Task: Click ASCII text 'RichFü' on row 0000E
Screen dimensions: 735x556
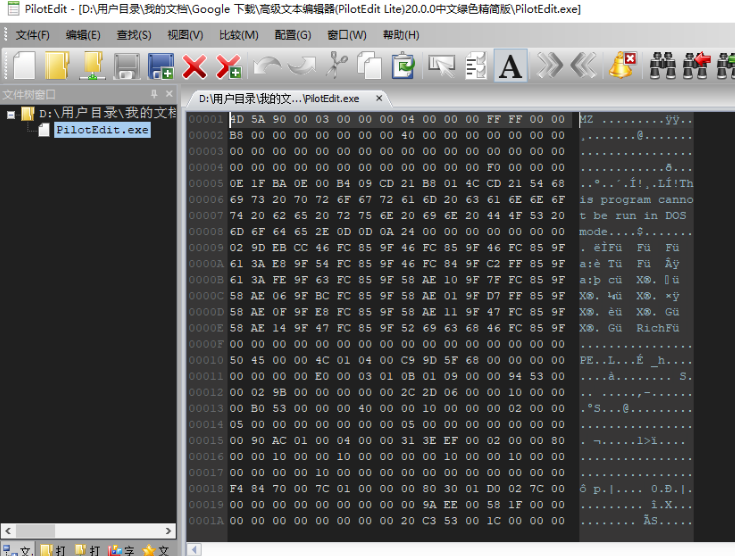Action: coord(658,328)
